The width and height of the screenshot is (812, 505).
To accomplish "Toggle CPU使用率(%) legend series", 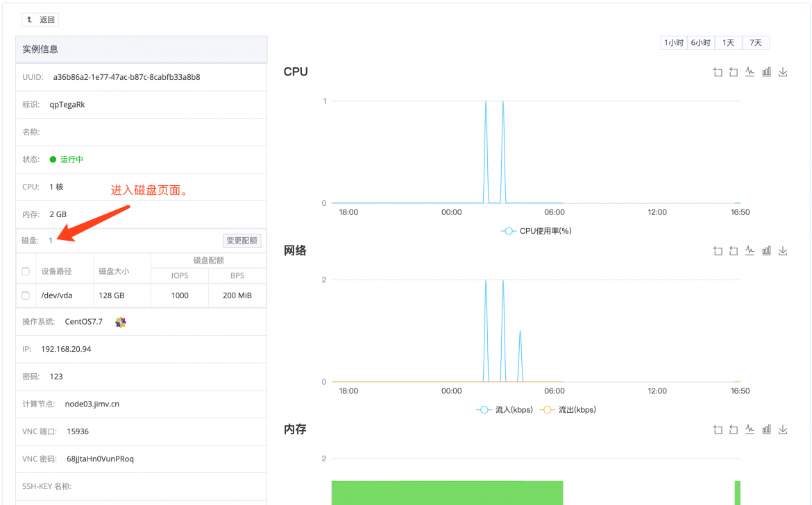I will coord(536,231).
